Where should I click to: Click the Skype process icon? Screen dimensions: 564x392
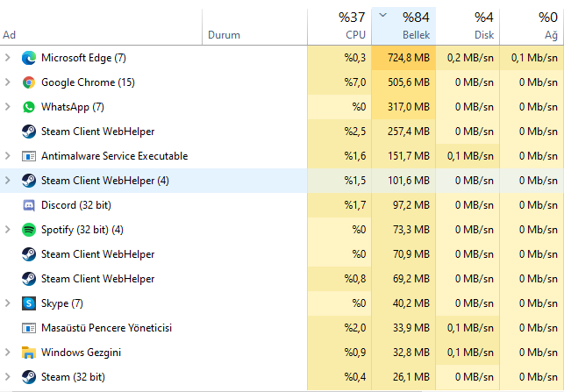coord(29,303)
